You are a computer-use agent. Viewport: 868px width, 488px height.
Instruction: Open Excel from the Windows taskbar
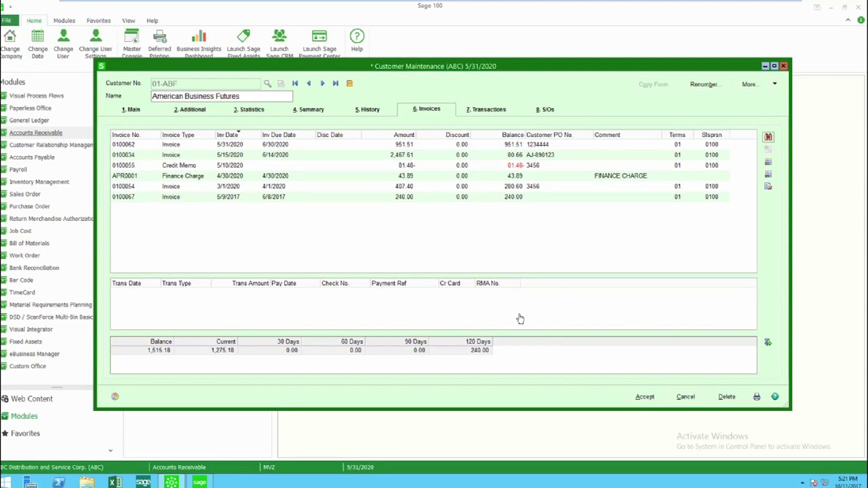click(x=115, y=482)
